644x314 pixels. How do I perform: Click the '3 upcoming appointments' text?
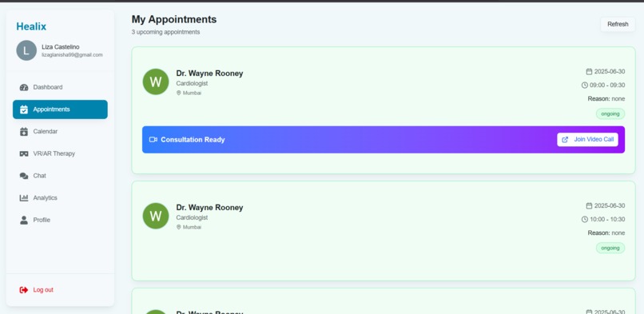click(x=166, y=32)
